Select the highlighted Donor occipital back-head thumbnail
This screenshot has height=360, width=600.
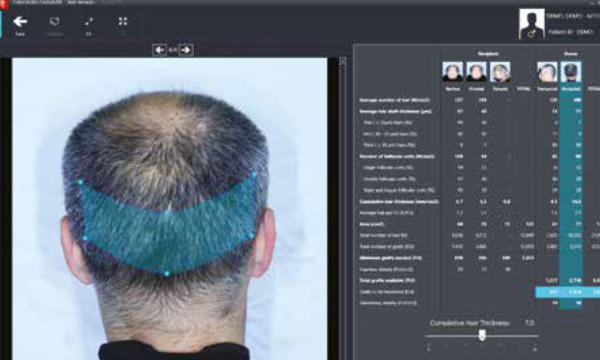point(571,72)
